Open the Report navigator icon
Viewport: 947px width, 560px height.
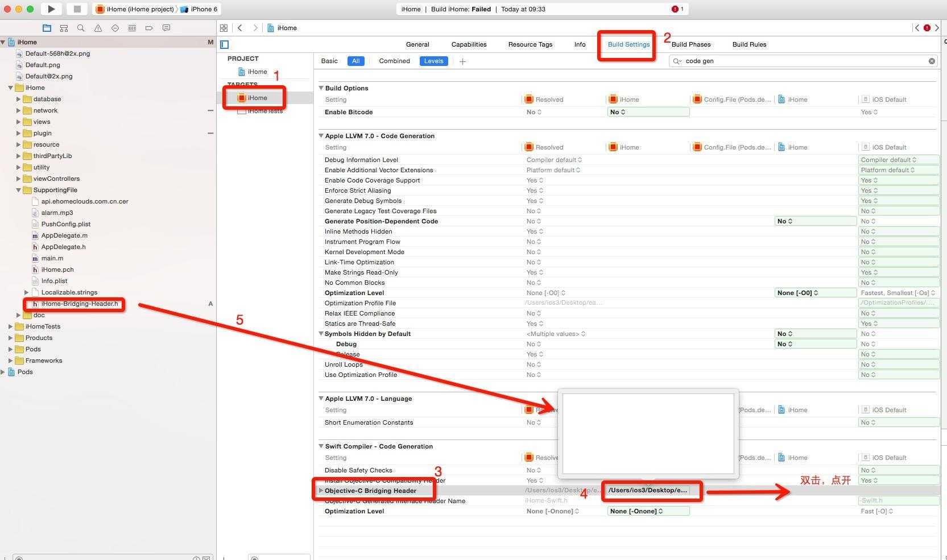coord(166,28)
